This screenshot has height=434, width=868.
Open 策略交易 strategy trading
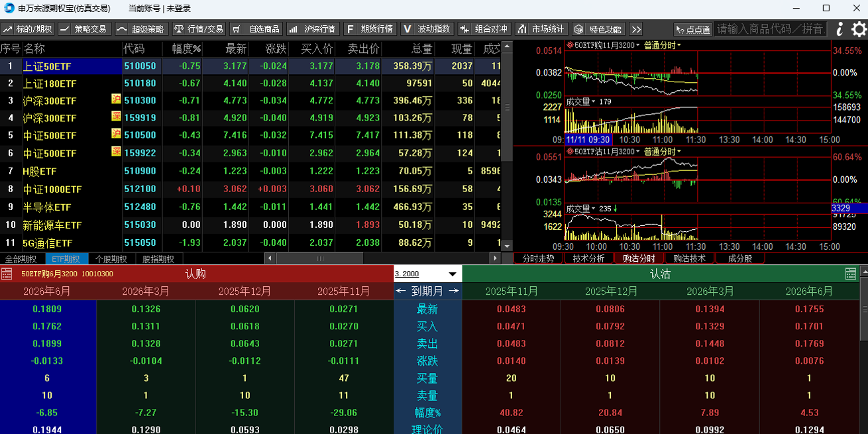coord(84,29)
